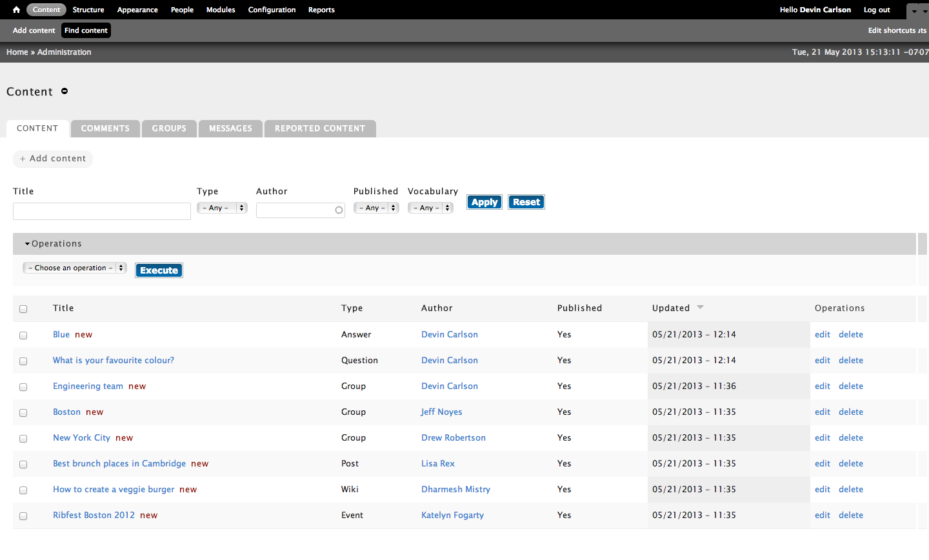Switch to the COMMENTS tab
The width and height of the screenshot is (929, 560).
pos(105,128)
